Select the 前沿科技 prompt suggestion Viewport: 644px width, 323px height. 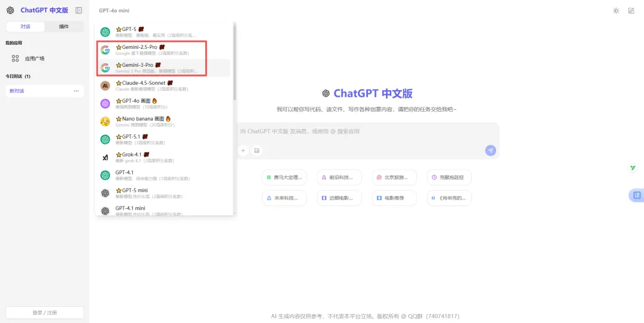pos(339,177)
